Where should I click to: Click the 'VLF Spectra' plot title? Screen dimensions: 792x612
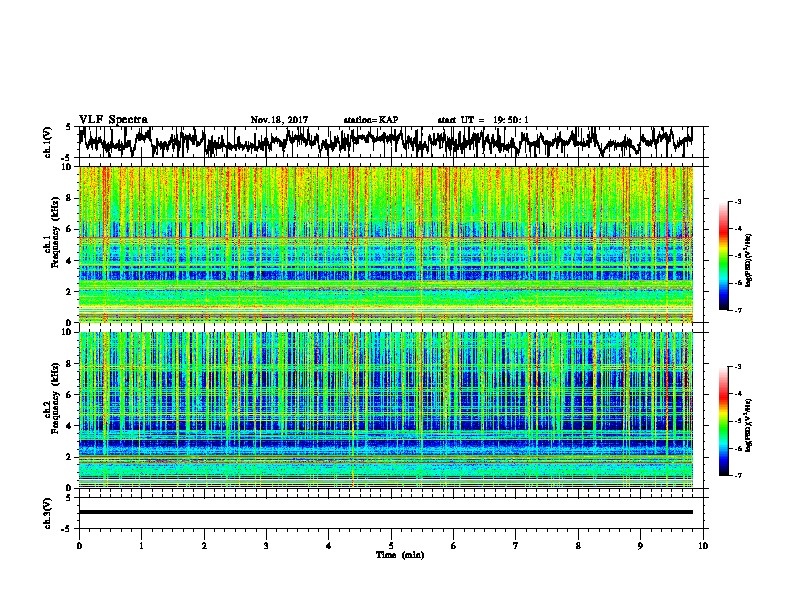point(113,120)
